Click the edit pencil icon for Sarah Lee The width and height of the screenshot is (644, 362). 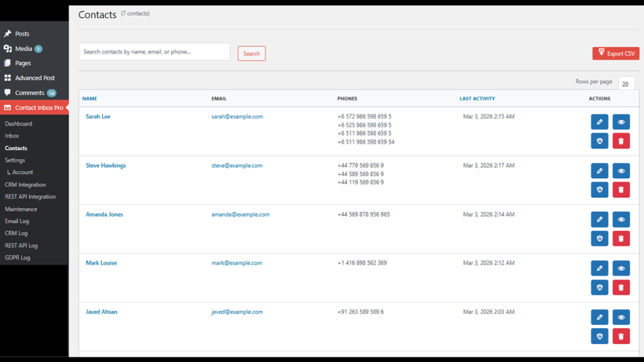[599, 122]
